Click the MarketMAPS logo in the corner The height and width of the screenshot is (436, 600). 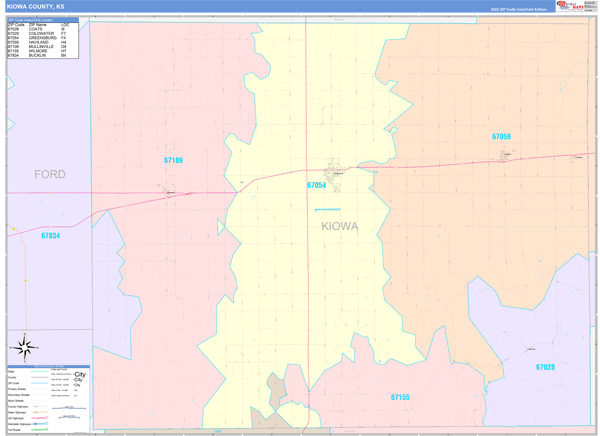click(x=575, y=6)
